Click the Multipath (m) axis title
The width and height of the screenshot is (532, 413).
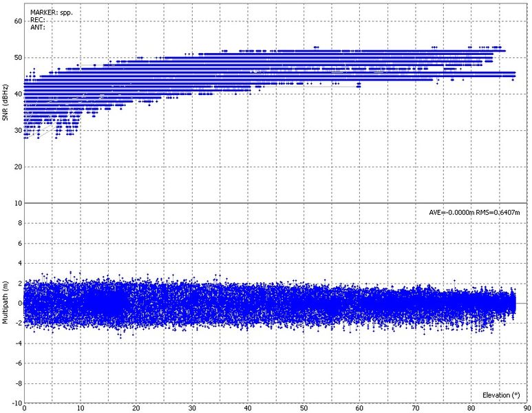6,303
